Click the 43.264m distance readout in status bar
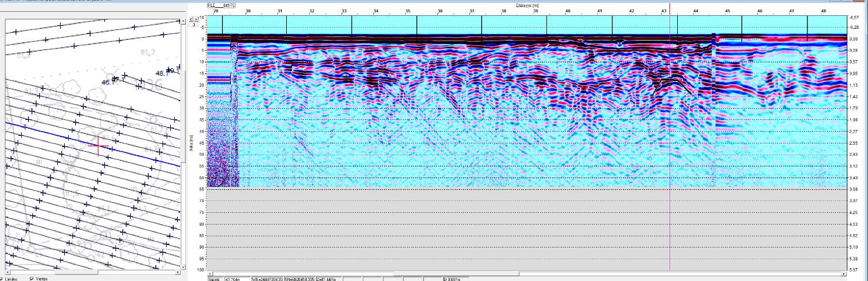 click(237, 279)
